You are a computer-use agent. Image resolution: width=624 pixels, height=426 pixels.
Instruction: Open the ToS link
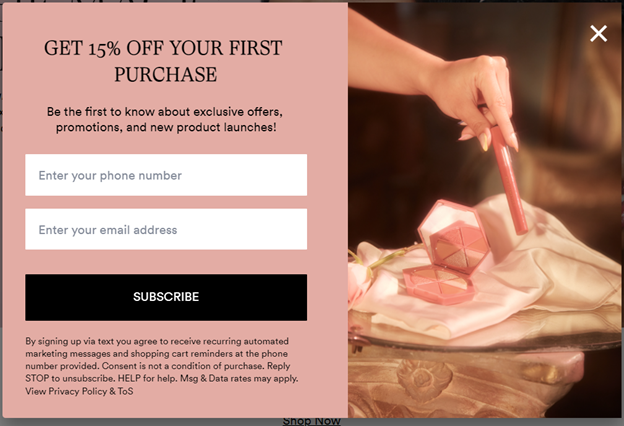pos(125,391)
